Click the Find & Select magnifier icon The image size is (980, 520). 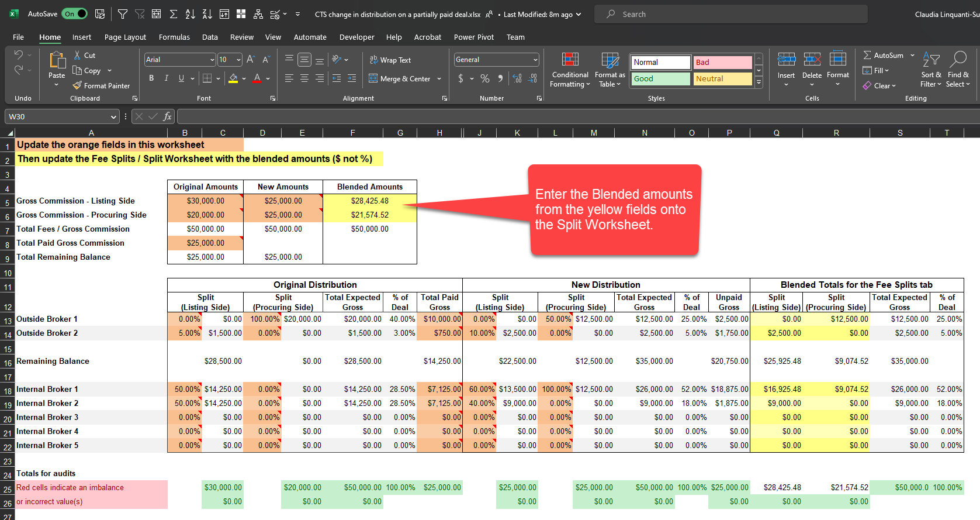[958, 60]
